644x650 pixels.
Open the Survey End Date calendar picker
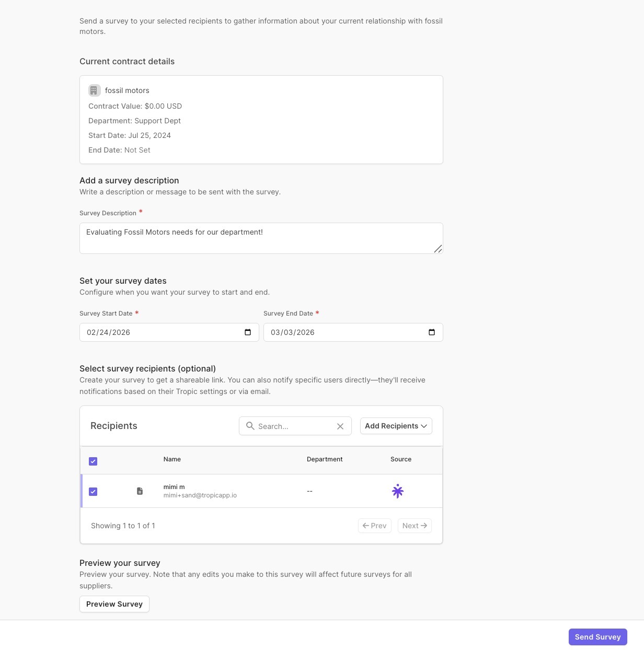tap(432, 332)
